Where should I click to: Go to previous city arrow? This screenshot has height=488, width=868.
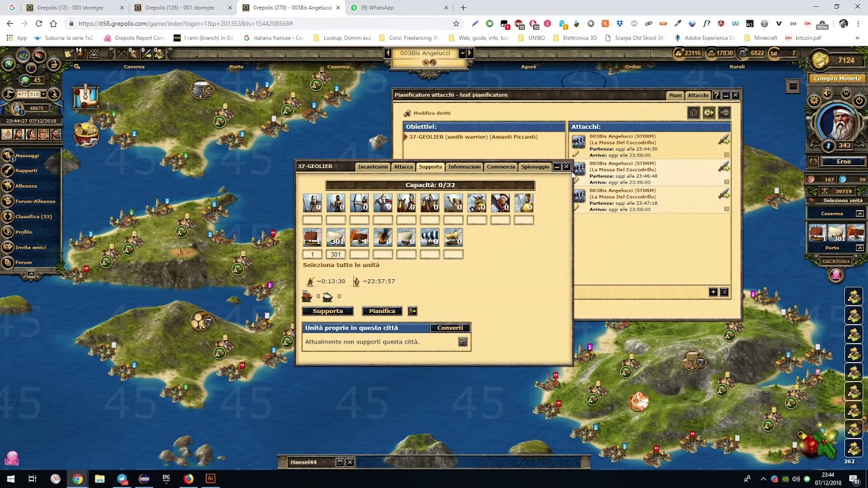[x=388, y=53]
